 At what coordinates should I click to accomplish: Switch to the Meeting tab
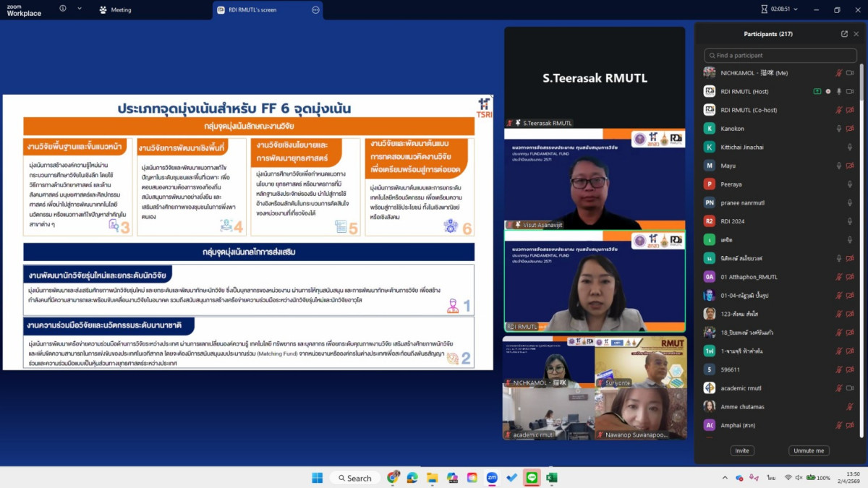click(x=116, y=10)
